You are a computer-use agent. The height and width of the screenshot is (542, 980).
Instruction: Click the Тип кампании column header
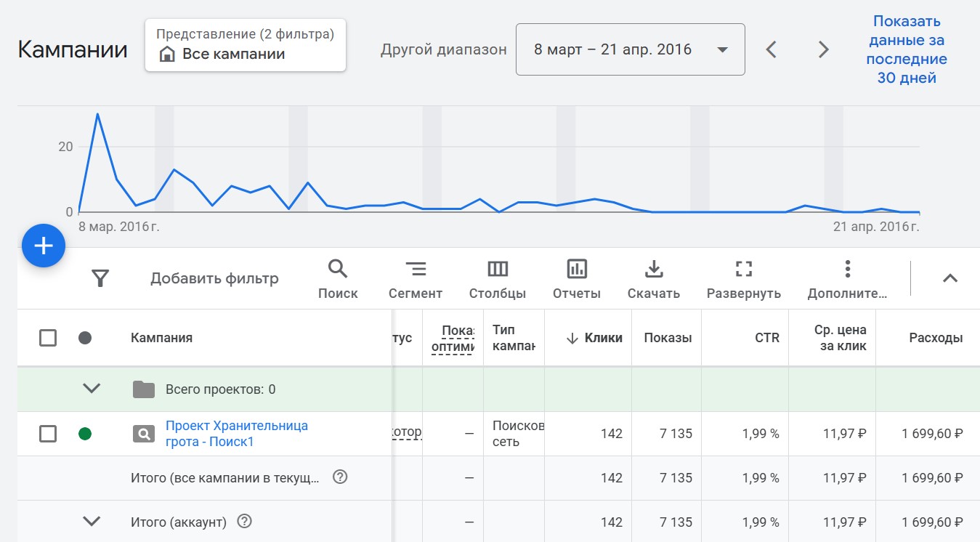(514, 338)
